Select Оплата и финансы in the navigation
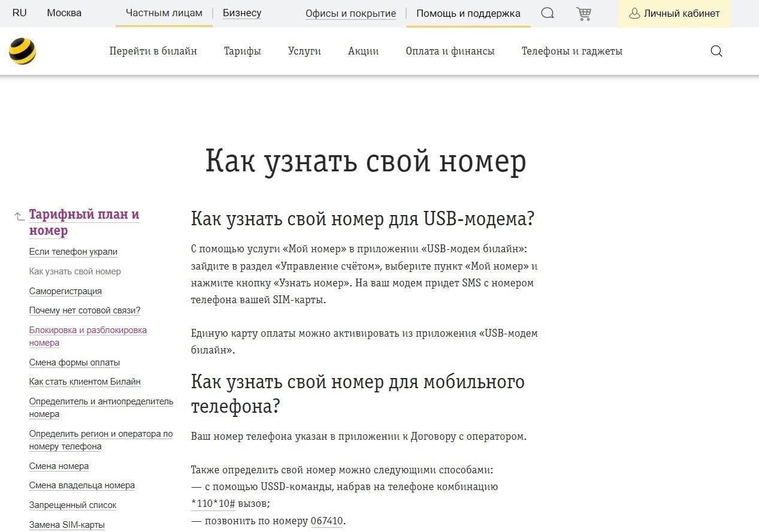 coord(450,52)
